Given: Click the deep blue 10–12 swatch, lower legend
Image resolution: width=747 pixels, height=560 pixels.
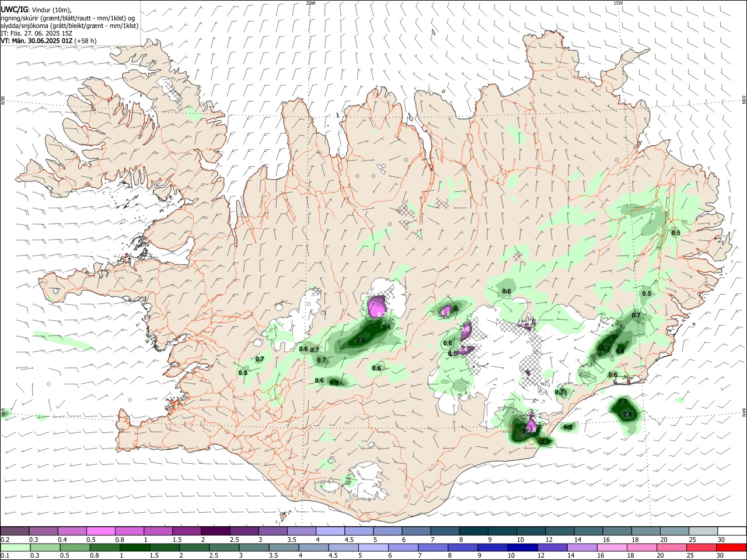Looking at the screenshot, I should (522, 548).
